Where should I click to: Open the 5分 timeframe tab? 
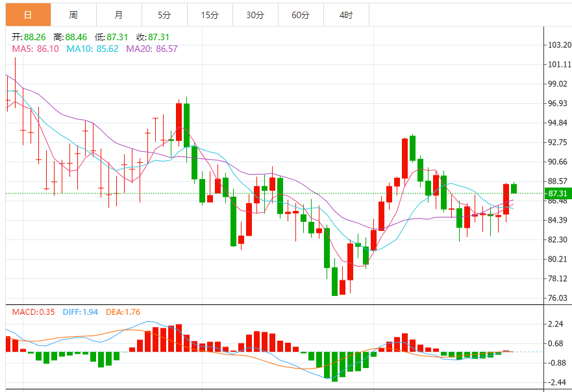click(x=164, y=15)
